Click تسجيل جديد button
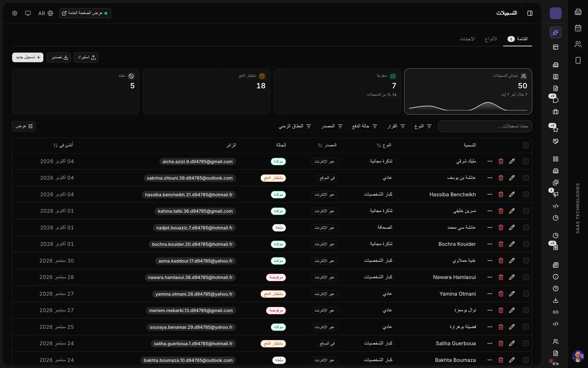This screenshot has width=588, height=368. [28, 57]
